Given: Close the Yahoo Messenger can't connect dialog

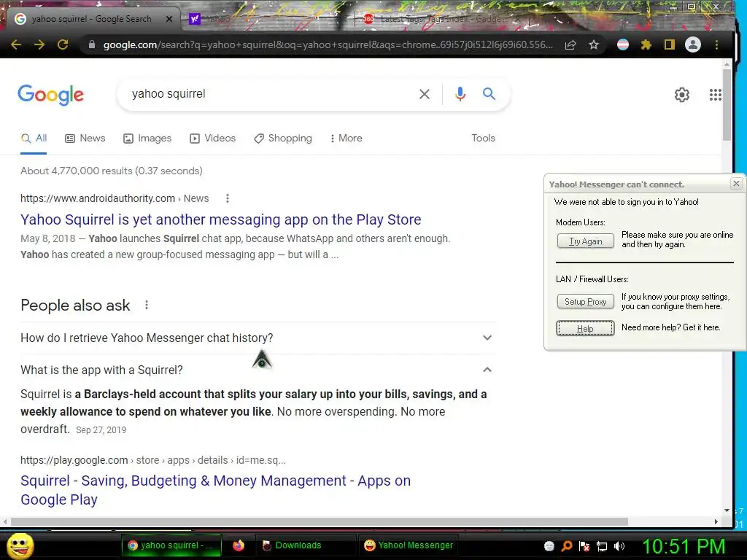Looking at the screenshot, I should [x=736, y=183].
